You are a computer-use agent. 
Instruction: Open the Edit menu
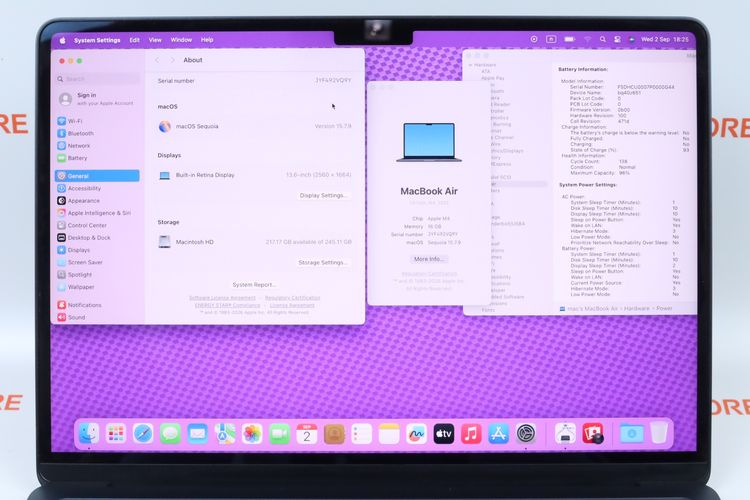coord(134,40)
